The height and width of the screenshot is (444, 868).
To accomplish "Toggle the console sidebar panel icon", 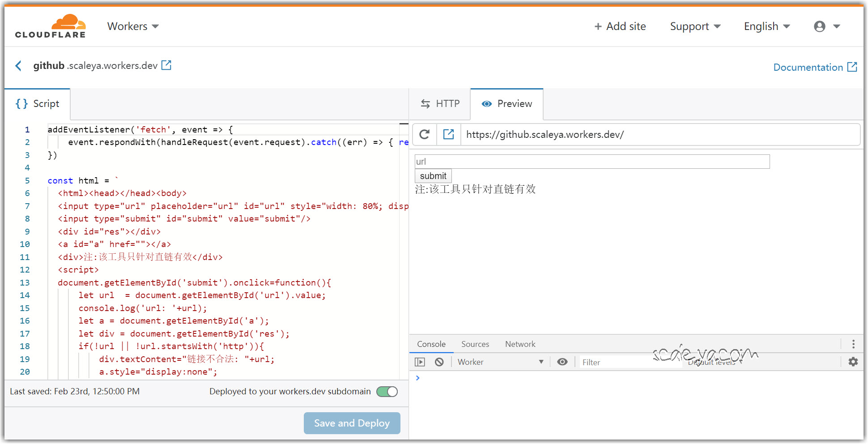I will pyautogui.click(x=420, y=362).
